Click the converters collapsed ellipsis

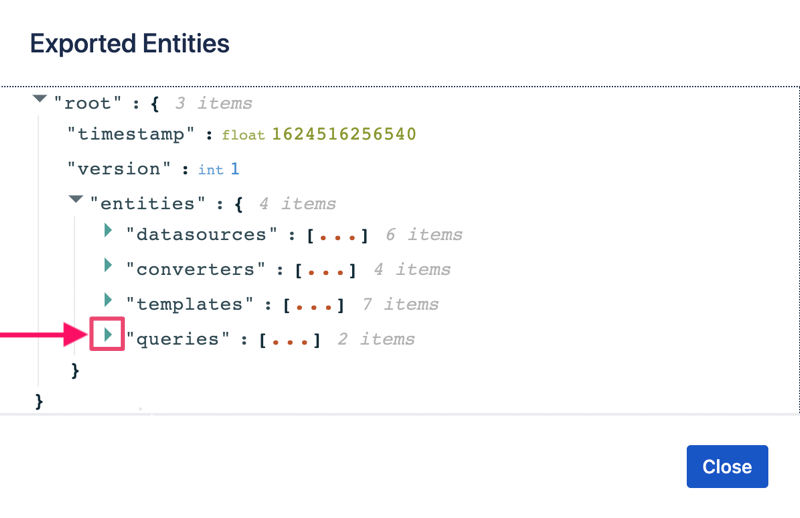325,270
